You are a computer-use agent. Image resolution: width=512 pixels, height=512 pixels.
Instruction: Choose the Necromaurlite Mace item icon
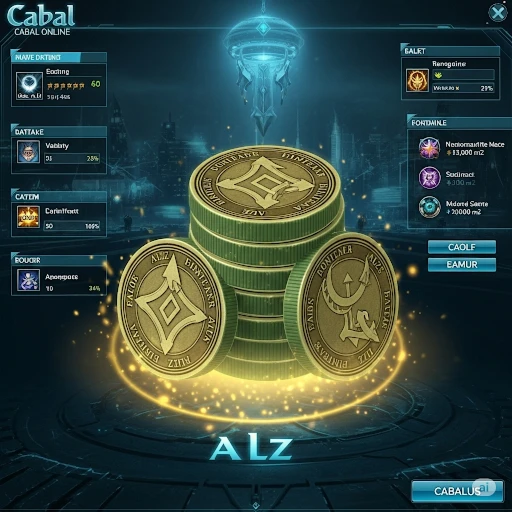coord(429,148)
